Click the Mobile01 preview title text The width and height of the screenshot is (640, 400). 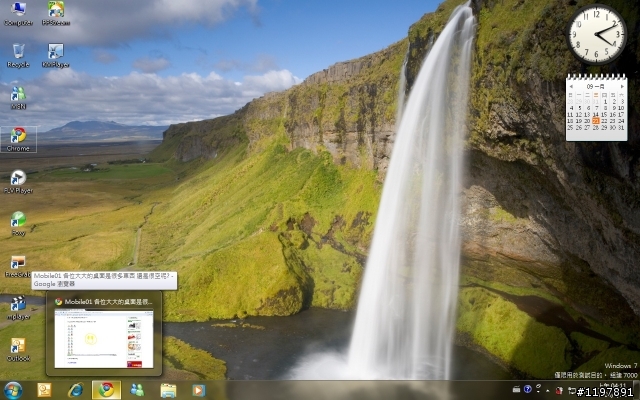point(109,302)
